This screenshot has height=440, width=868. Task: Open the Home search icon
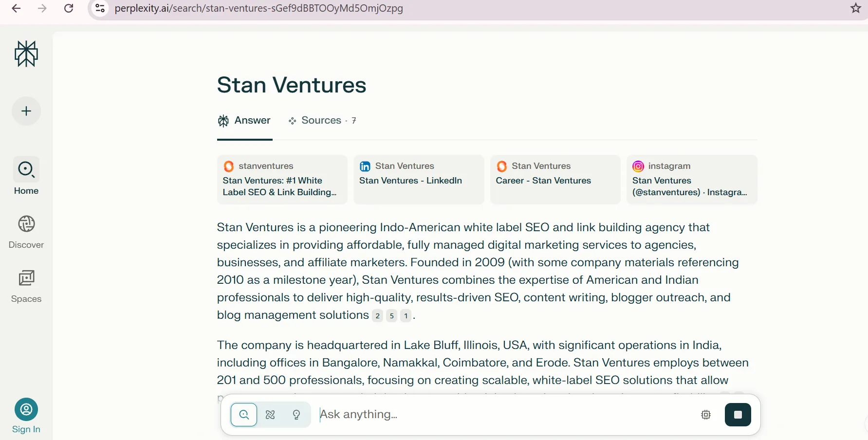pyautogui.click(x=26, y=169)
